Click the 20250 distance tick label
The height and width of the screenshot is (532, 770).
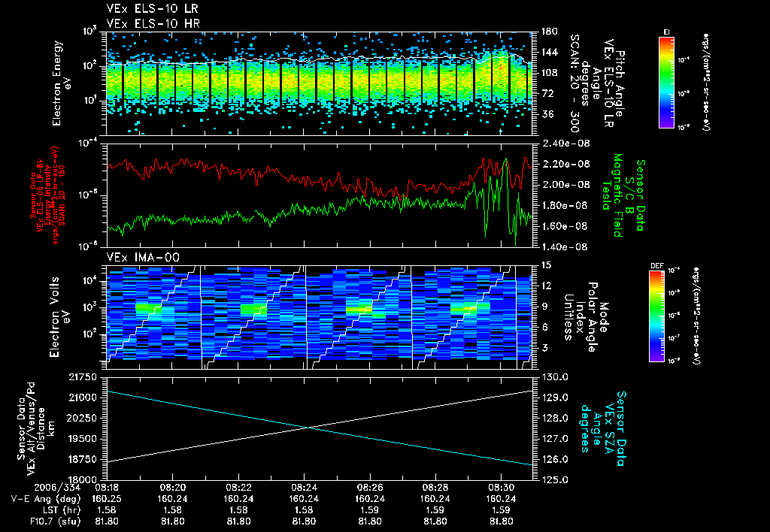(x=83, y=418)
